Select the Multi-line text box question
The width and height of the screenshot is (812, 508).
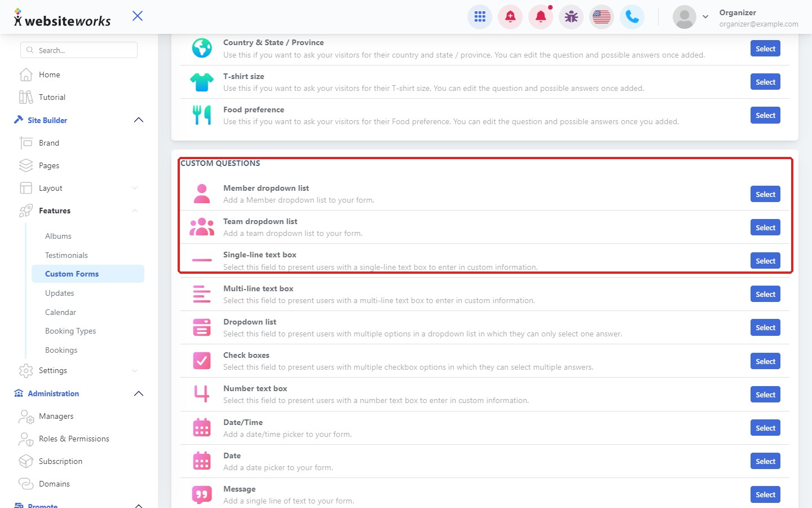pyautogui.click(x=765, y=294)
